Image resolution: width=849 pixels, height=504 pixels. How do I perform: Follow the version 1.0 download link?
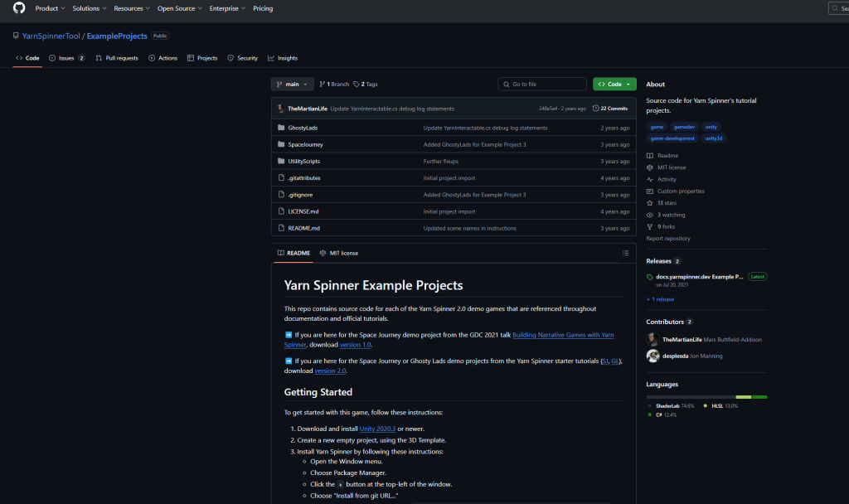coord(355,345)
